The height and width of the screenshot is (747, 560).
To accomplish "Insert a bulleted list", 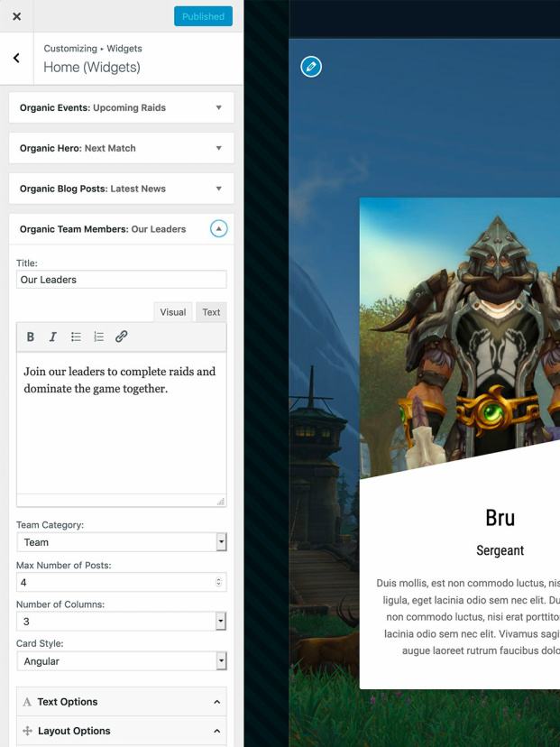I will coord(76,337).
